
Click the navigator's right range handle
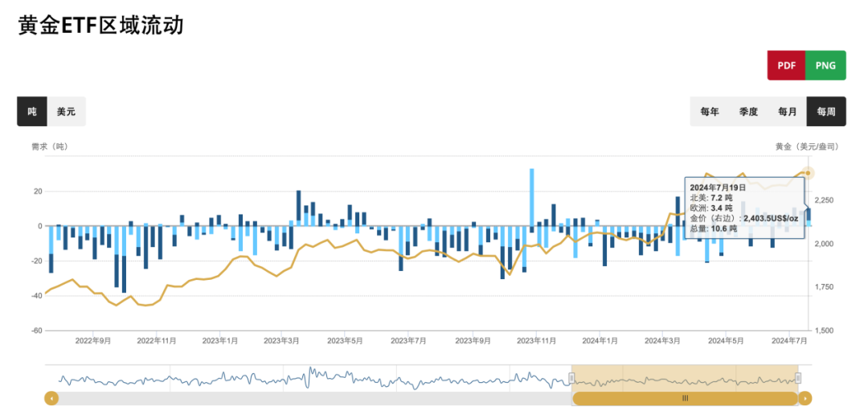798,378
